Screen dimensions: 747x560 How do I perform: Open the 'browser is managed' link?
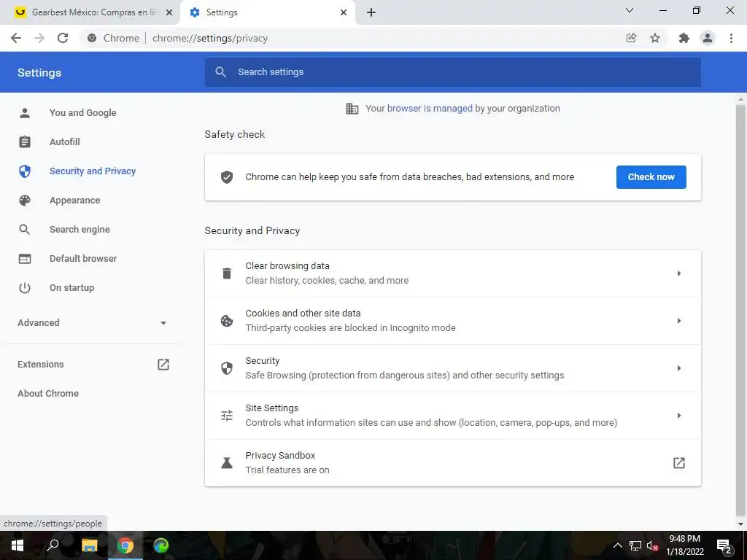pyautogui.click(x=430, y=109)
